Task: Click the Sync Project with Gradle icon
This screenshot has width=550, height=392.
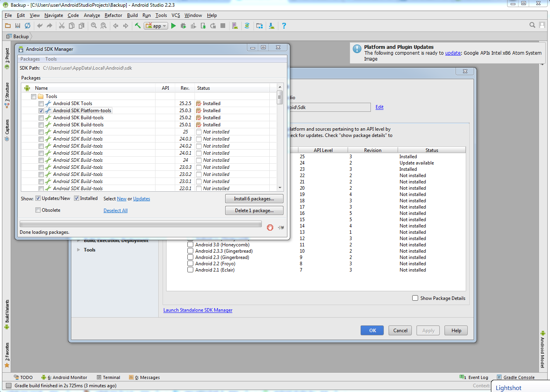Action: (x=247, y=26)
